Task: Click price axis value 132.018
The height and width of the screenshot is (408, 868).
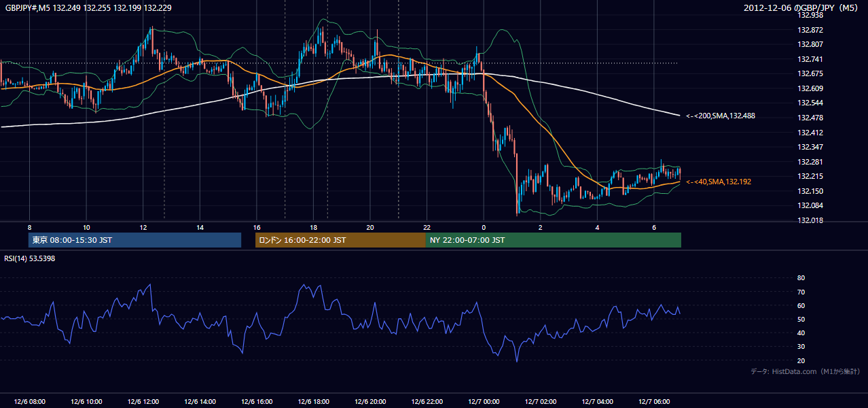Action: tap(810, 220)
